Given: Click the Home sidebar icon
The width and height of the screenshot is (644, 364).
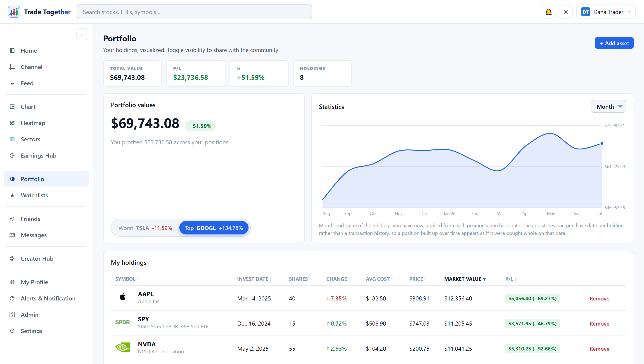Looking at the screenshot, I should coord(12,50).
